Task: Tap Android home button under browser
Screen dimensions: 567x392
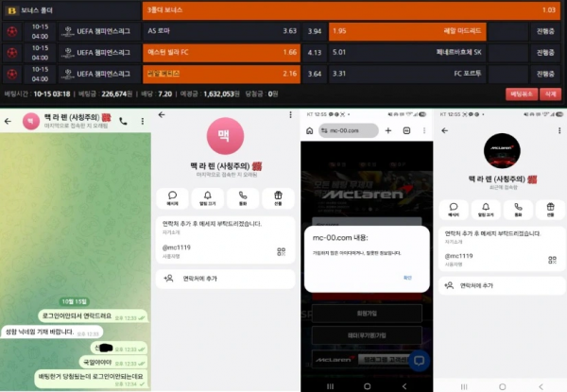Action: coord(367,386)
